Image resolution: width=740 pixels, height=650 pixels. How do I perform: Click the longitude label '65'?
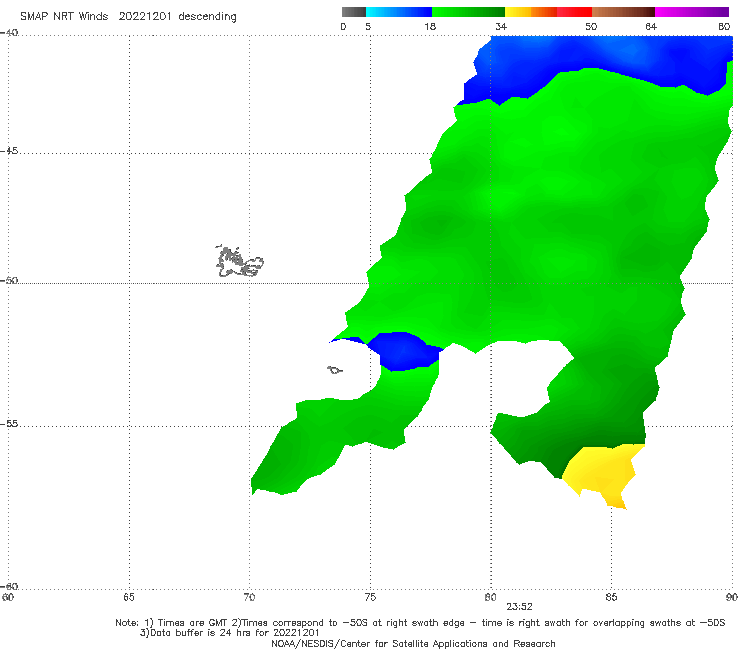coord(128,597)
